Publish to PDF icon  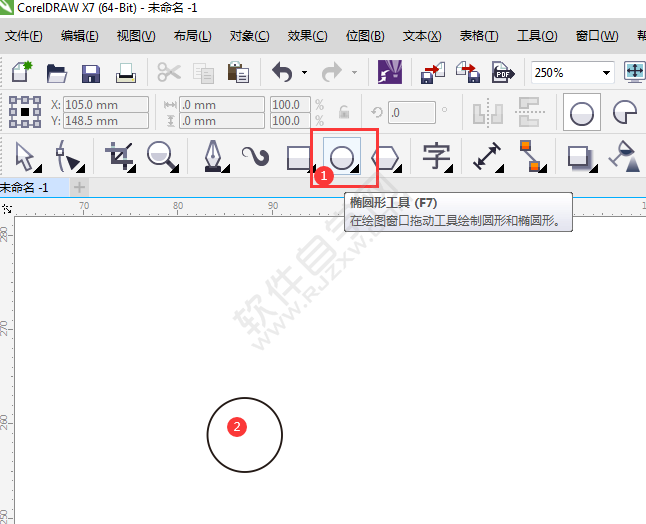point(503,73)
